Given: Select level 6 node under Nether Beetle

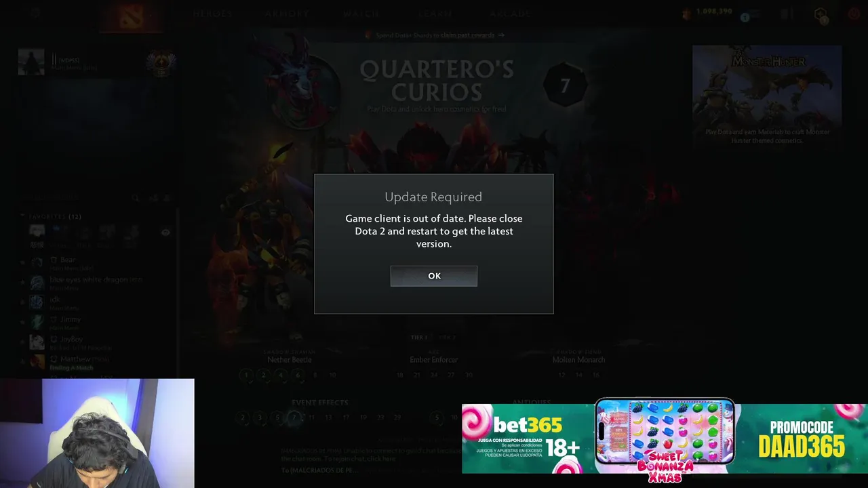Looking at the screenshot, I should coord(298,375).
